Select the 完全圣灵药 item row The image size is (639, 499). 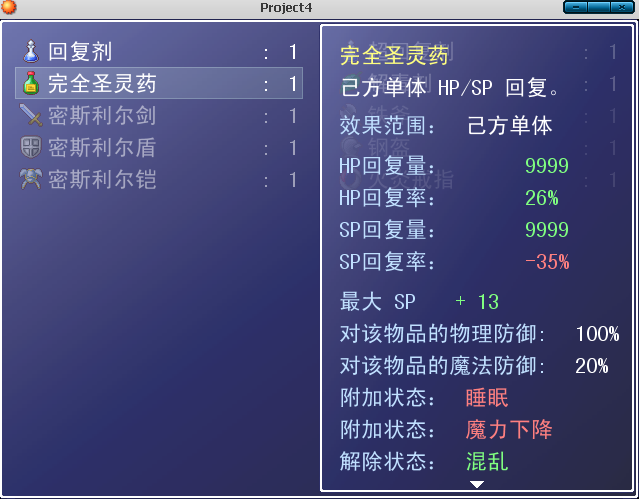(x=159, y=83)
